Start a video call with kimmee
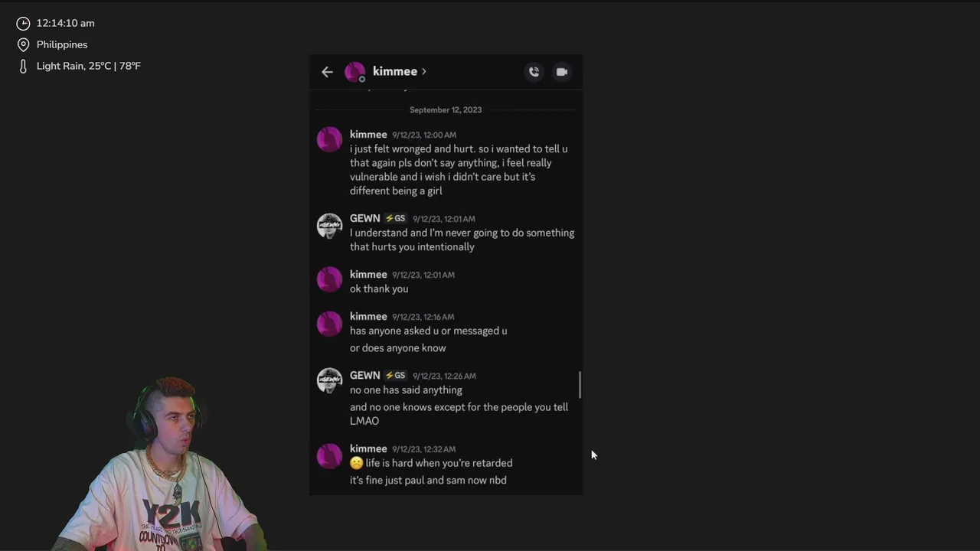Image resolution: width=980 pixels, height=551 pixels. (x=562, y=72)
